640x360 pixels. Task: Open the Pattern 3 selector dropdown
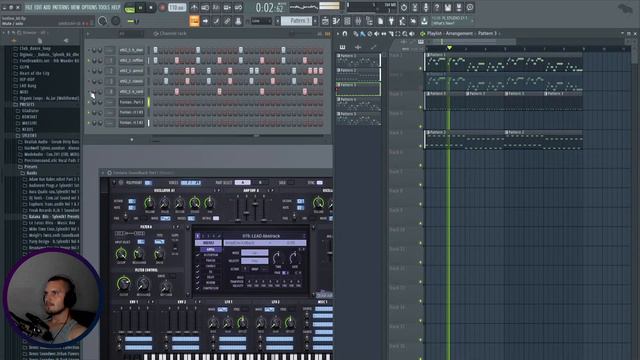[x=297, y=21]
